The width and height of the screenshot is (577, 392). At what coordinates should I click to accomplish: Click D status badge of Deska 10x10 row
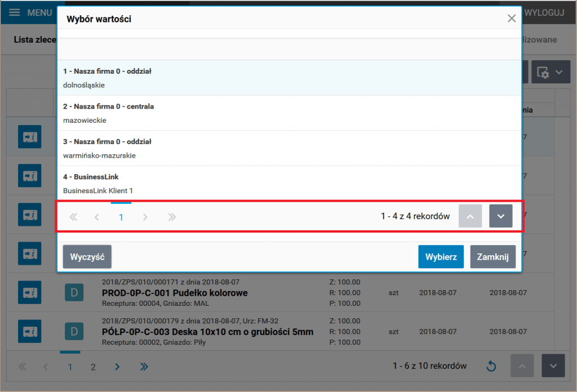tap(74, 332)
